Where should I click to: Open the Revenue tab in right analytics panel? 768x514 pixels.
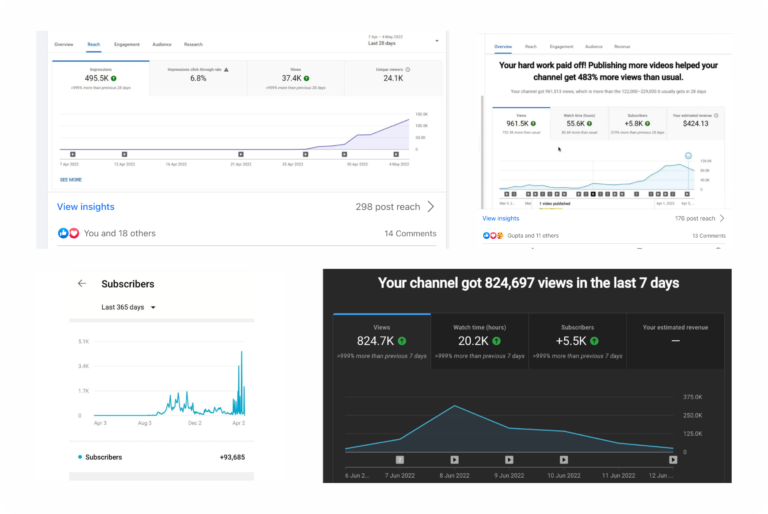622,46
